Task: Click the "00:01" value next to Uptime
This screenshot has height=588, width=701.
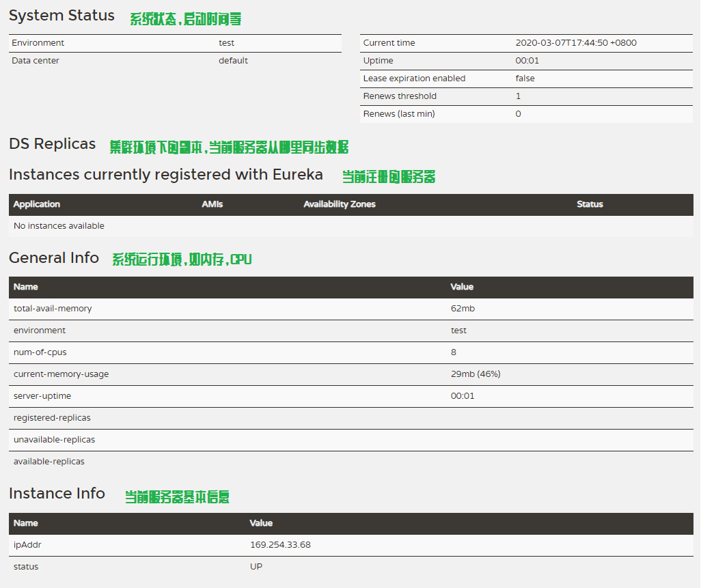Action: pos(527,61)
